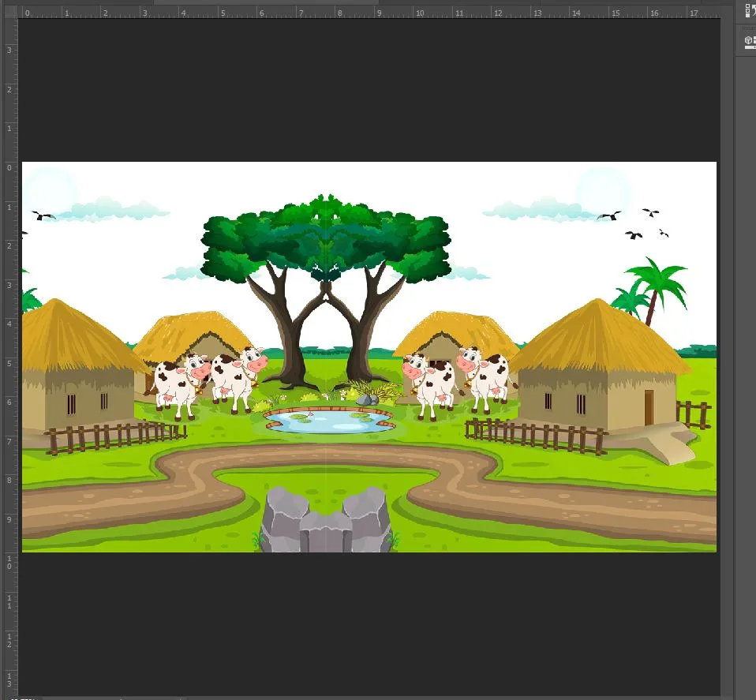
Task: Click the rightmost cow in the image
Action: pos(485,377)
